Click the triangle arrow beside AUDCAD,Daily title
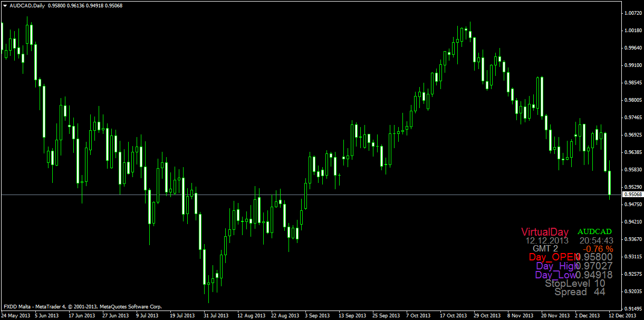The height and width of the screenshot is (320, 644). 5,6
